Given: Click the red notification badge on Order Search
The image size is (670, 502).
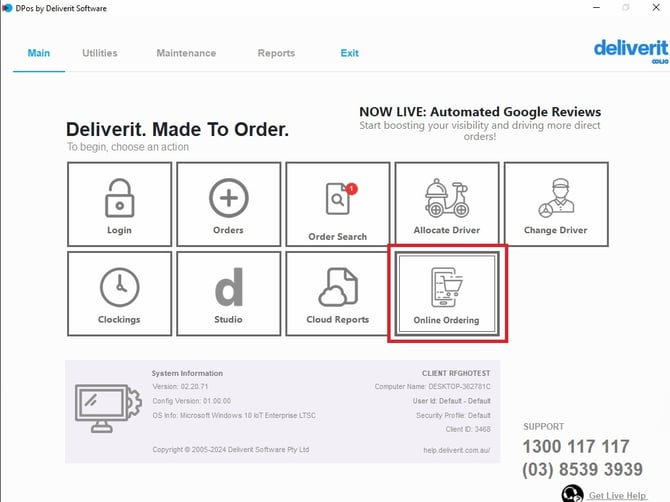Looking at the screenshot, I should coord(352,188).
